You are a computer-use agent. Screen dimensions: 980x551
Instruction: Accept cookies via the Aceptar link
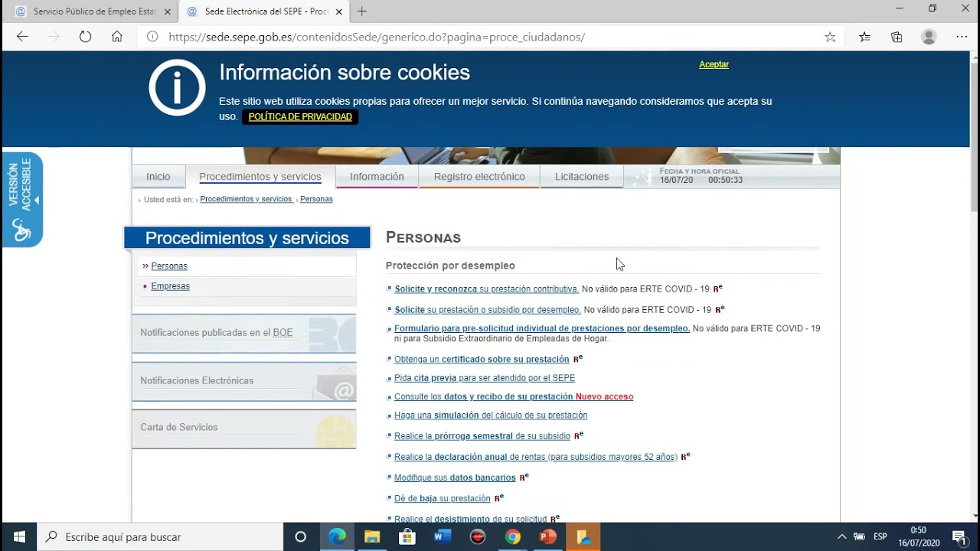tap(714, 64)
